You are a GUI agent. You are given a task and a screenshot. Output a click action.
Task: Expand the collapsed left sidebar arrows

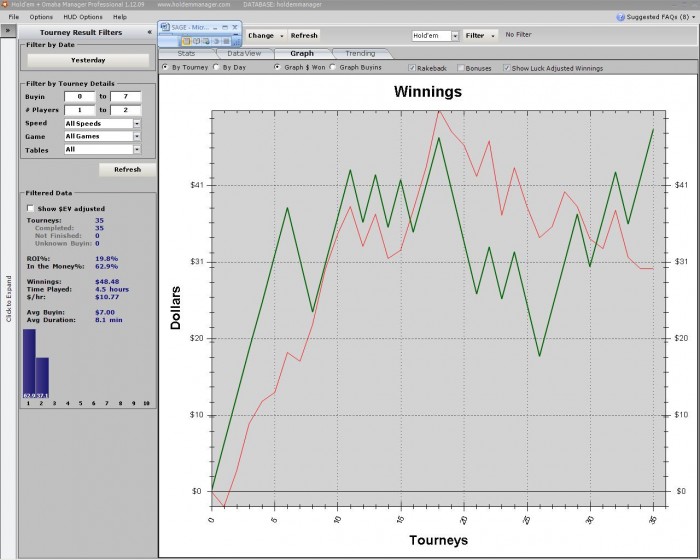point(8,31)
